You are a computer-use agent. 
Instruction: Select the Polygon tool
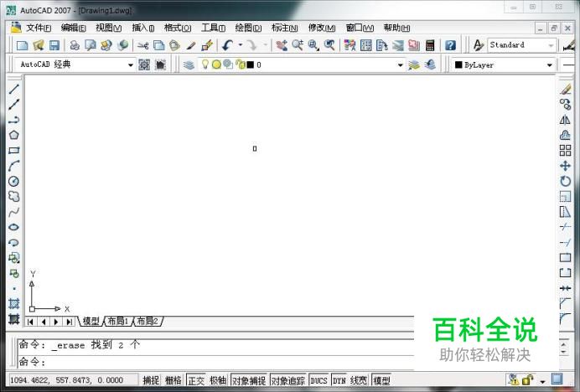[13, 135]
